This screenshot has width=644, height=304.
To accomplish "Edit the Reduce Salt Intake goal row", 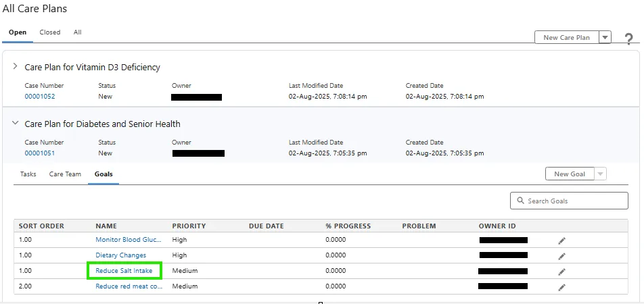I will 561,272.
